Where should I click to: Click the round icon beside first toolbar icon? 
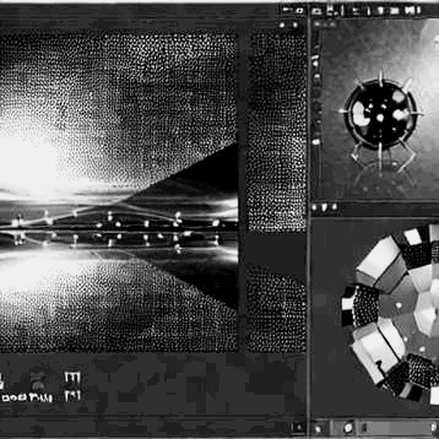(x=299, y=10)
